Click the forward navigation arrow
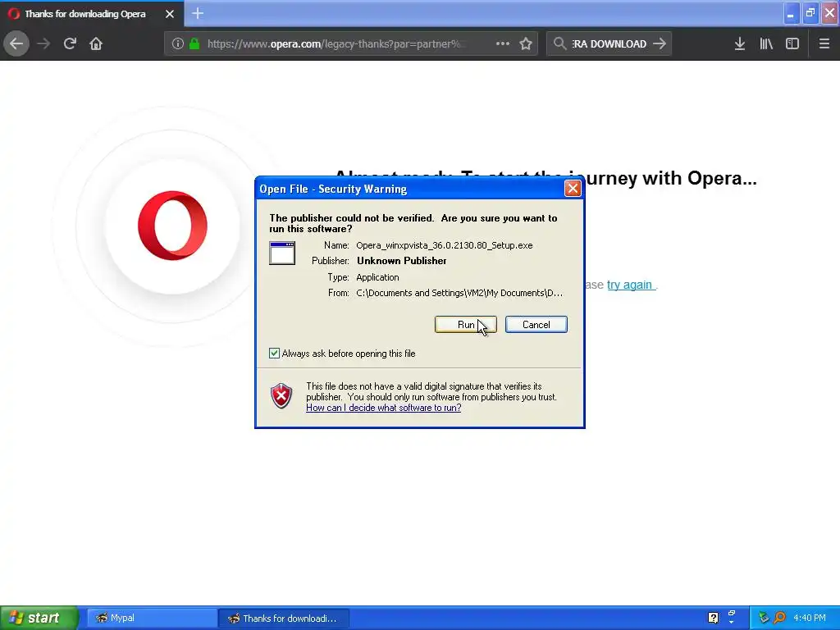The image size is (840, 630). click(44, 43)
